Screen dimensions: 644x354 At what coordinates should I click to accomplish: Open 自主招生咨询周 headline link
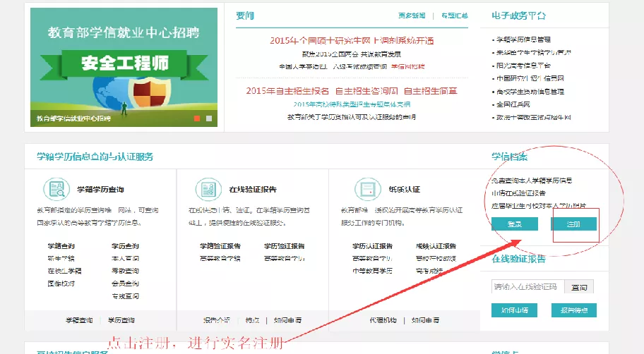pos(366,91)
